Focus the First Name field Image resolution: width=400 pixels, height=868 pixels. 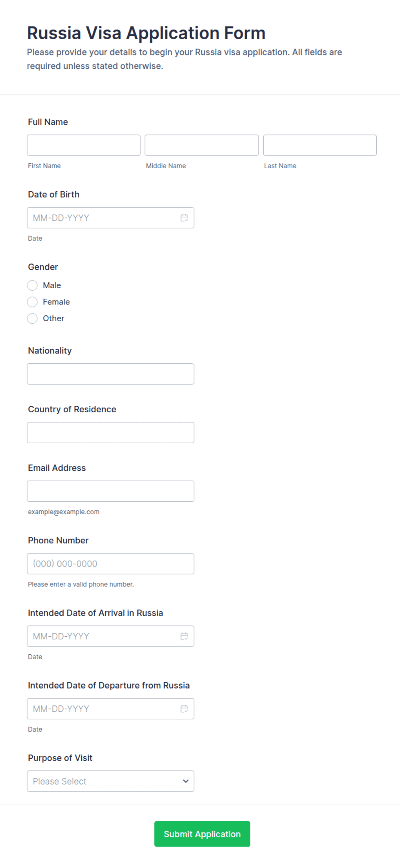point(83,145)
